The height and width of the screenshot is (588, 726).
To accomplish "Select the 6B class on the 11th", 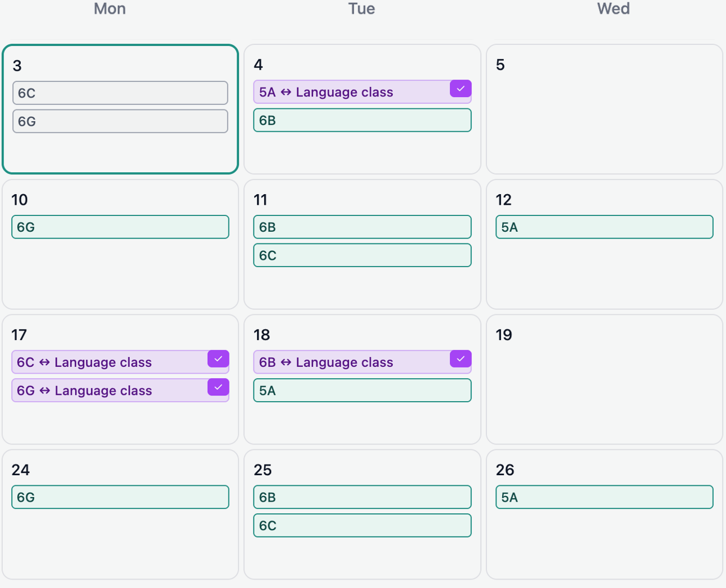I will (x=362, y=227).
